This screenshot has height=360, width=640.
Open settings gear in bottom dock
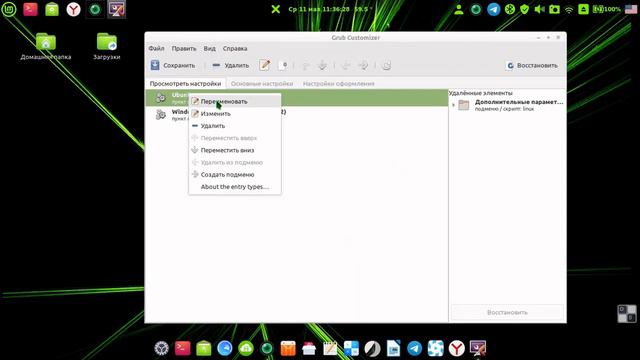[x=162, y=348]
